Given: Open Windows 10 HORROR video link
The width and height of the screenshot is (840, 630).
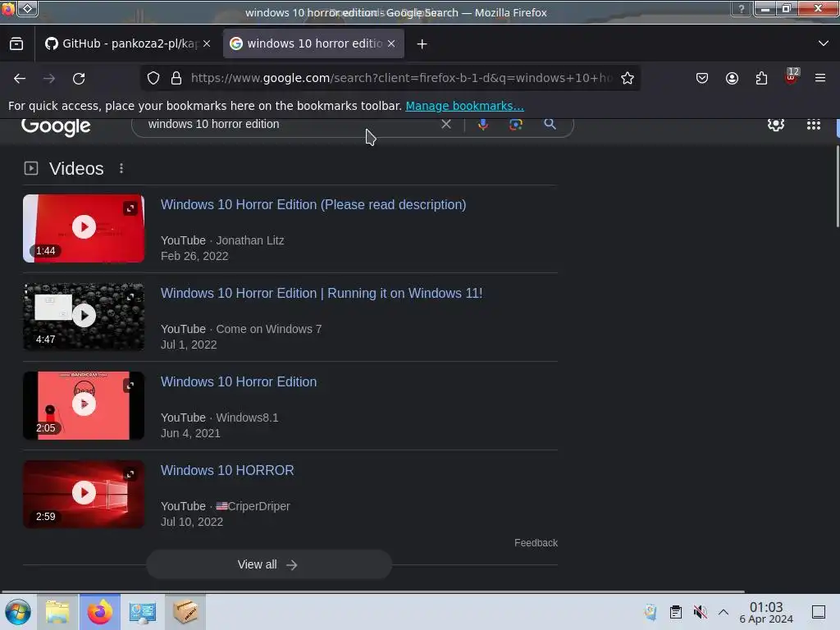Looking at the screenshot, I should pos(227,470).
